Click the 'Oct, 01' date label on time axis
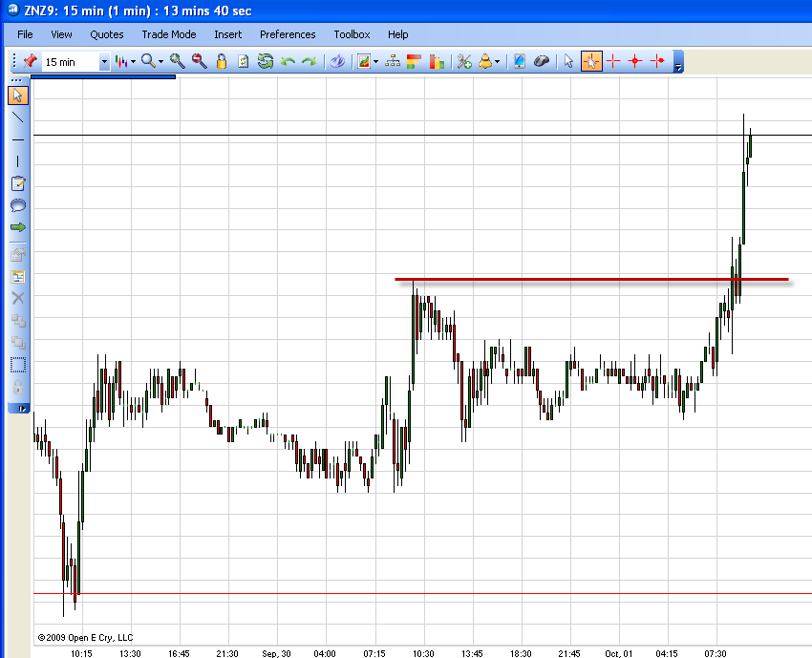Screen dimensions: 812x658 pos(618,653)
